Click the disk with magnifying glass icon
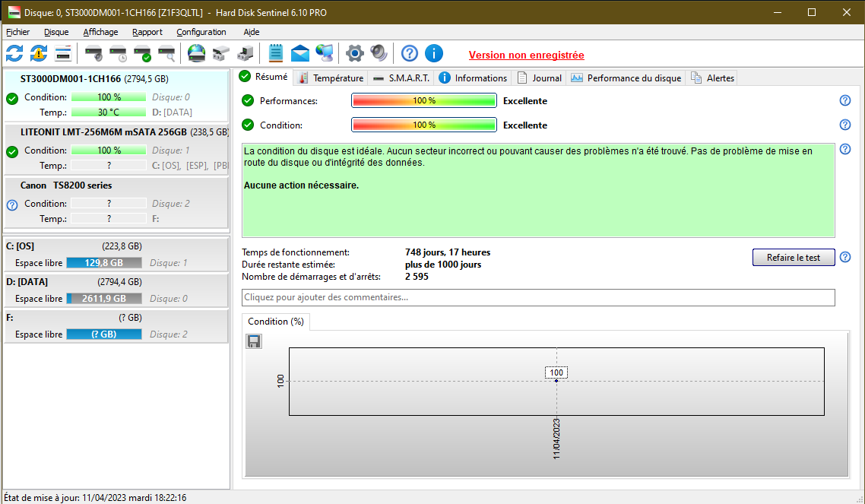Image resolution: width=865 pixels, height=504 pixels. point(166,53)
